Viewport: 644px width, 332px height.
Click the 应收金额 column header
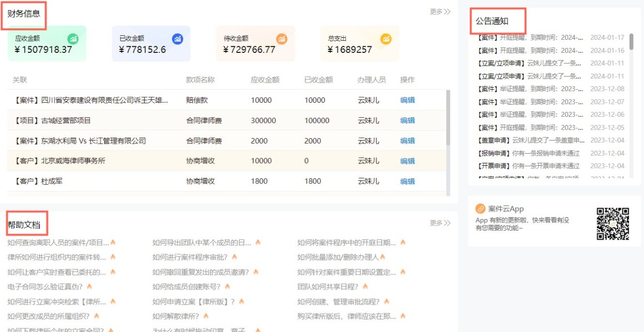[265, 80]
